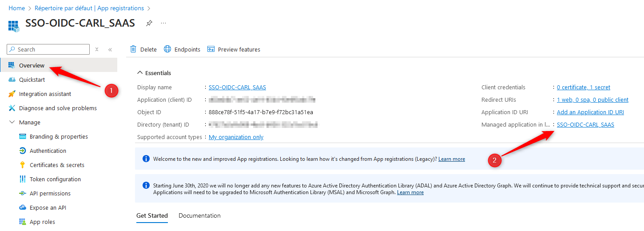The width and height of the screenshot is (644, 231).
Task: Collapse the Manage section chevron
Action: 12,122
